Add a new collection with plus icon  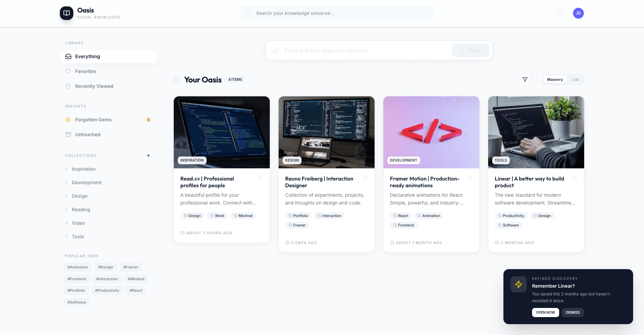[x=148, y=155]
